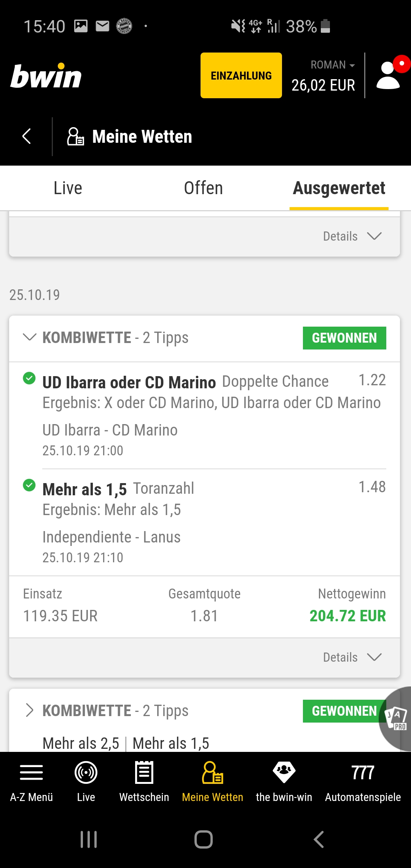Tap the back arrow beside Meine Wetten
Image resolution: width=411 pixels, height=868 pixels.
click(26, 136)
